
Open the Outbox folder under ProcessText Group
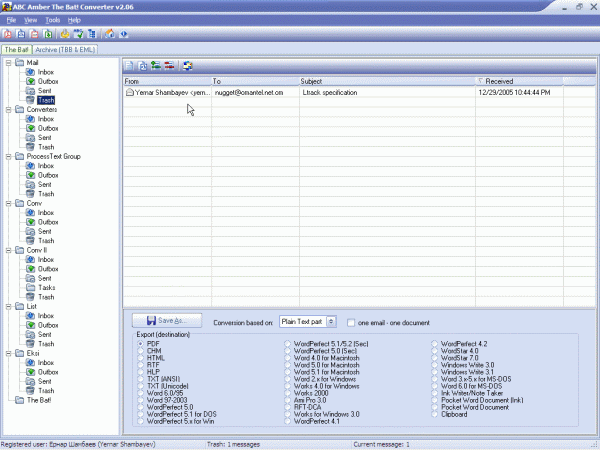(x=48, y=175)
